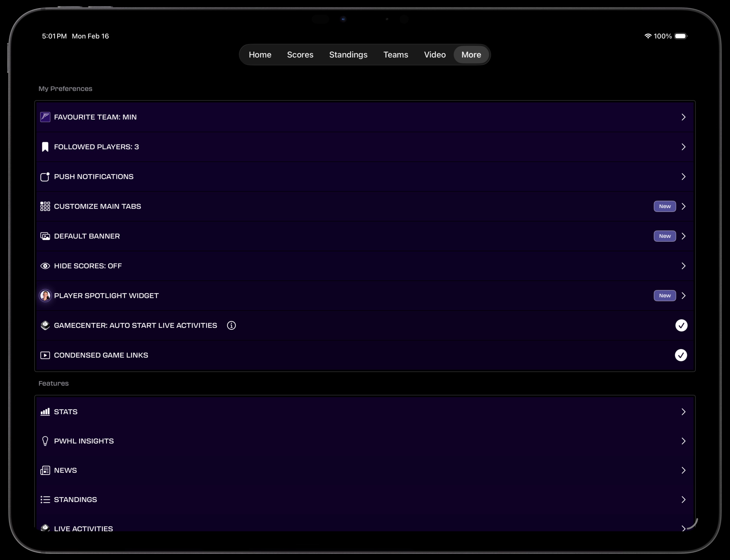
Task: Open Push Notifications via right chevron
Action: pyautogui.click(x=683, y=177)
